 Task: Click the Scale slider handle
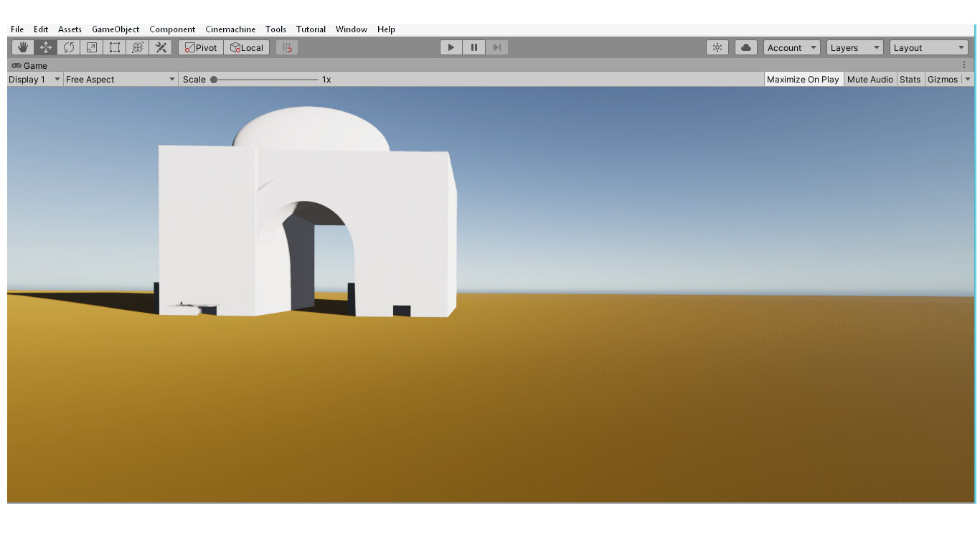click(x=214, y=80)
